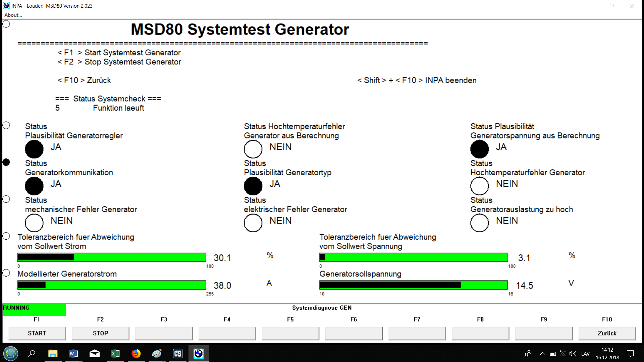Click the taskbar search magnifier icon

coord(32,354)
